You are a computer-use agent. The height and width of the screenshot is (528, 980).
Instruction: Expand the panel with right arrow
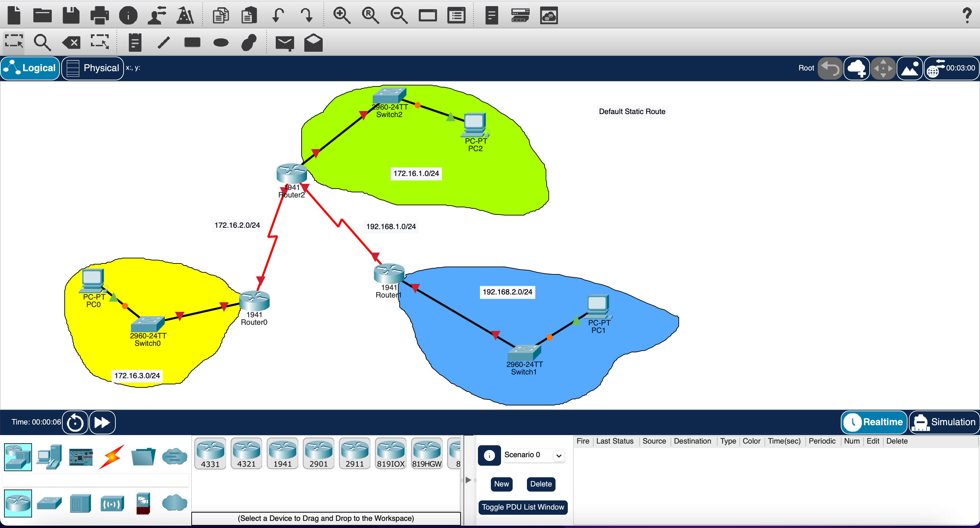[x=468, y=480]
